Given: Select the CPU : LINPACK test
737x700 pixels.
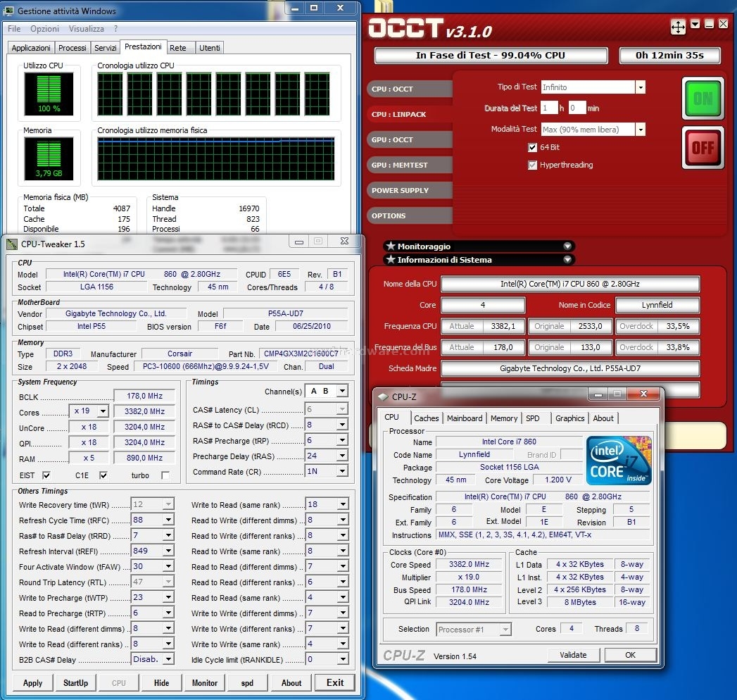Looking at the screenshot, I should click(409, 114).
